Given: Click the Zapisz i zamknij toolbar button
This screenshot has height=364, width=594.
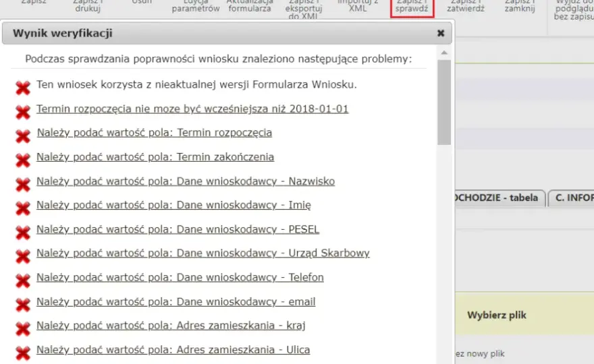Looking at the screenshot, I should (519, 6).
